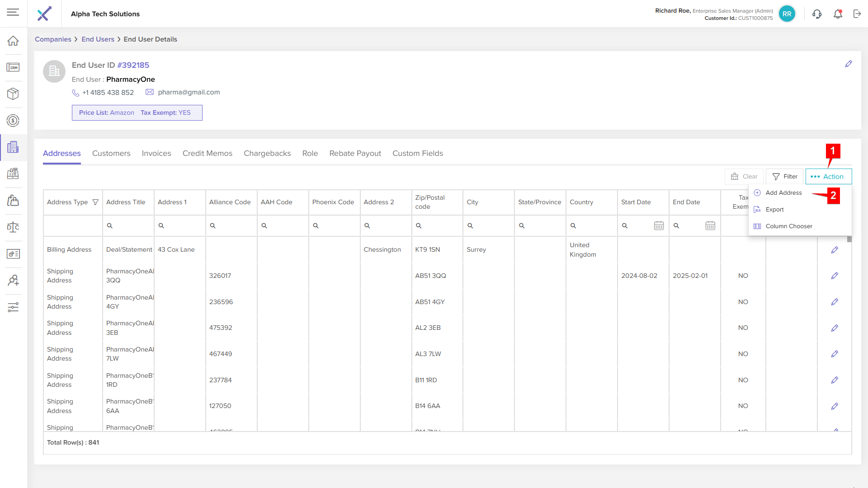This screenshot has height=488, width=868.
Task: Open the Address Type filter funnel
Action: pos(95,202)
